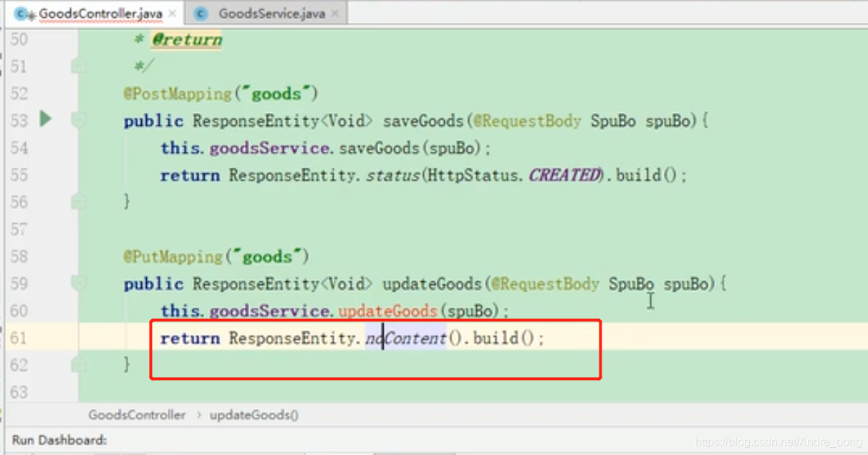The height and width of the screenshot is (455, 868).
Task: Click line number 52 in the gutter
Action: coord(19,94)
